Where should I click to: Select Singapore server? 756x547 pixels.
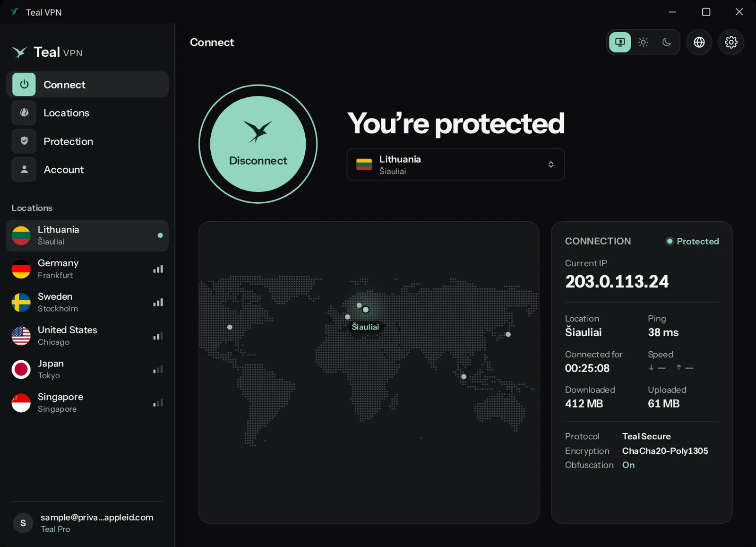pos(87,403)
